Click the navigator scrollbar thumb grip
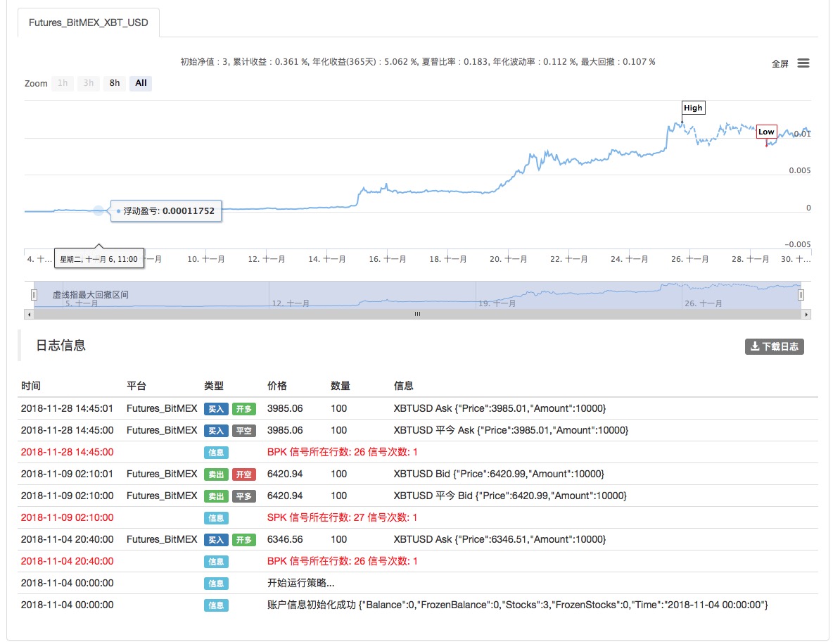 [x=417, y=315]
